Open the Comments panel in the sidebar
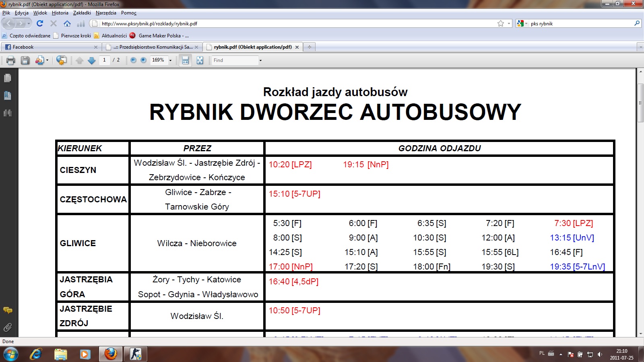 pos(7,310)
